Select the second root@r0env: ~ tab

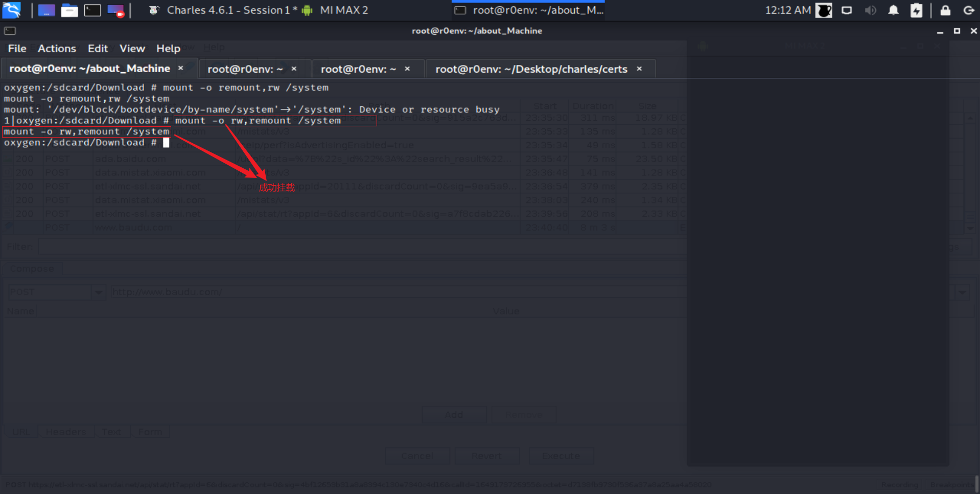pos(358,69)
